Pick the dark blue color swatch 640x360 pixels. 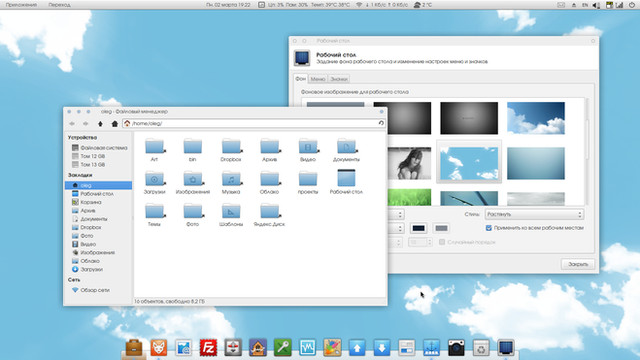(x=418, y=228)
